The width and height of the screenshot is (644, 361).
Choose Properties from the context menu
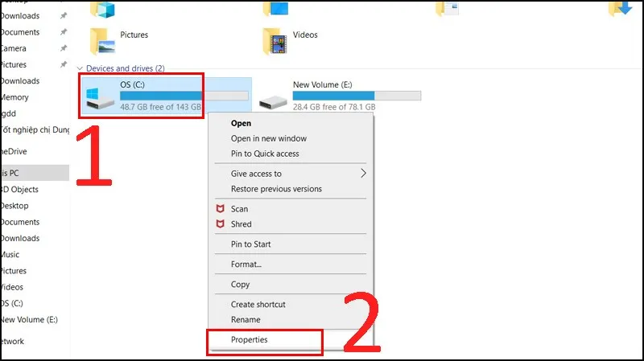click(x=250, y=340)
